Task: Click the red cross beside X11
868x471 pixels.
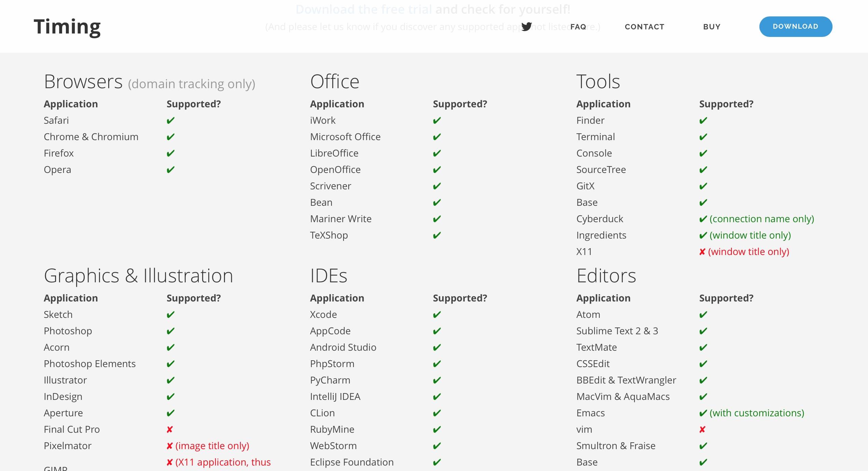Action: tap(702, 252)
